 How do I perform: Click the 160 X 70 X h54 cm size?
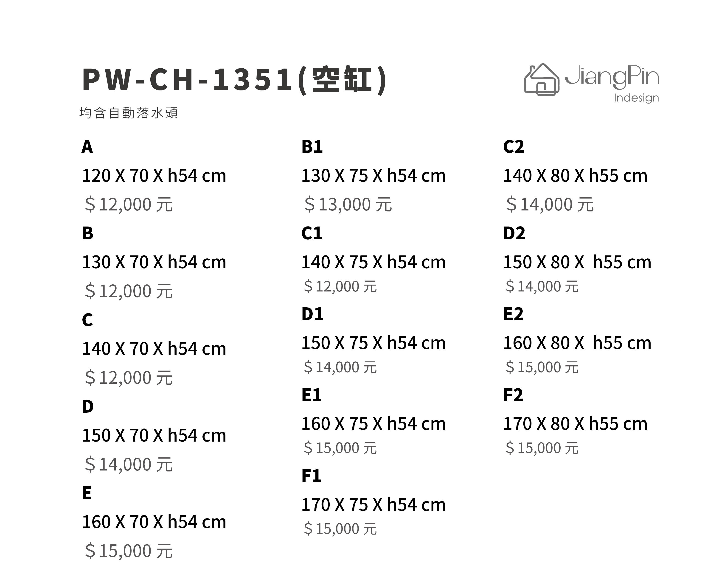(154, 522)
